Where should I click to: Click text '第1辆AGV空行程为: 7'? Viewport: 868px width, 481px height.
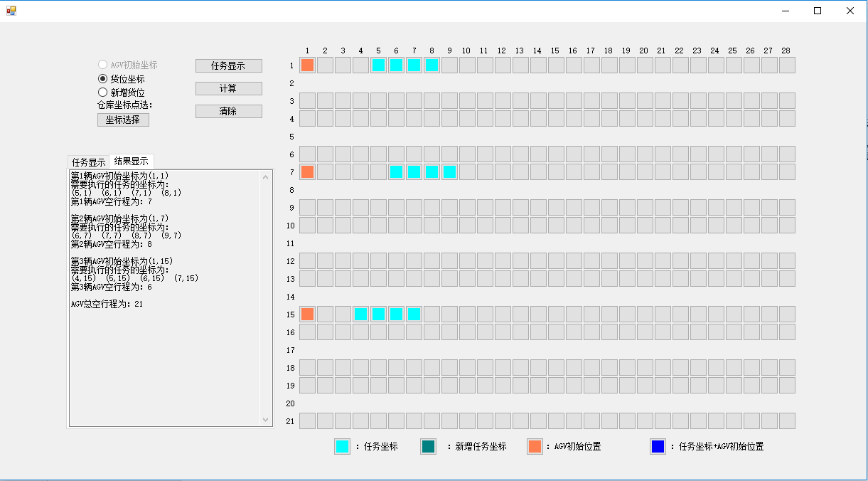click(112, 201)
